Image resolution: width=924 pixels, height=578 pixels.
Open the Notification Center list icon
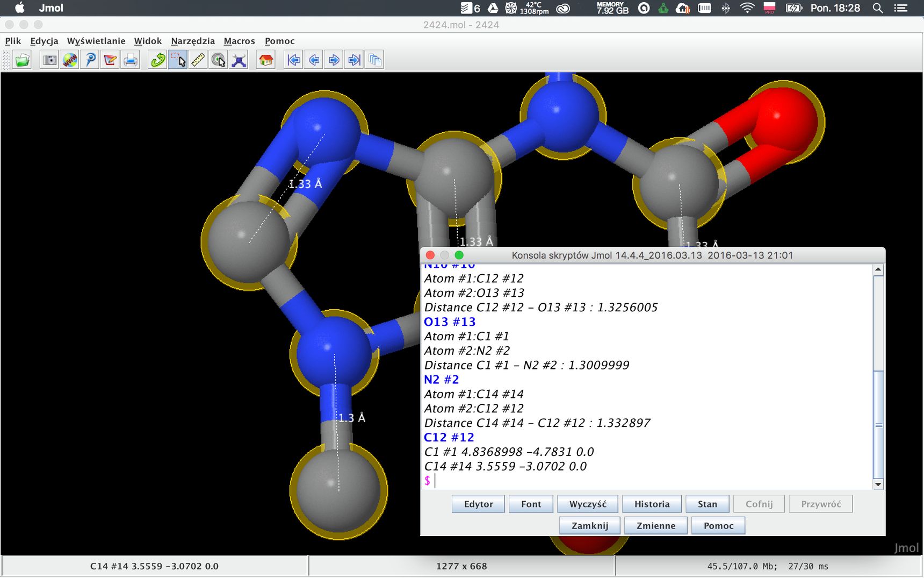pos(901,8)
